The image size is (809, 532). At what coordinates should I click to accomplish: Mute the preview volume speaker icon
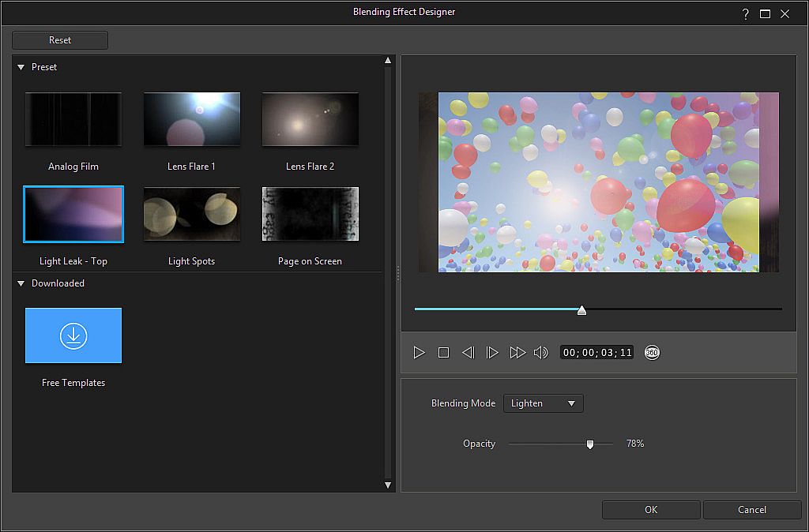click(x=541, y=353)
